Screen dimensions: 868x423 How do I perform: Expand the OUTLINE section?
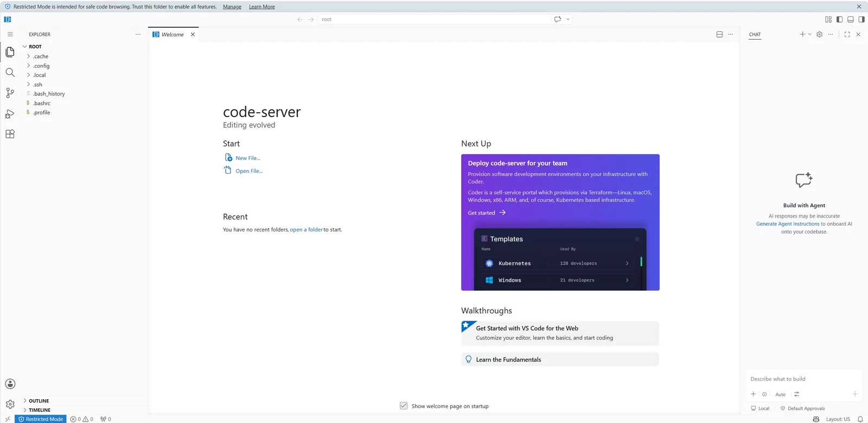coord(84,401)
